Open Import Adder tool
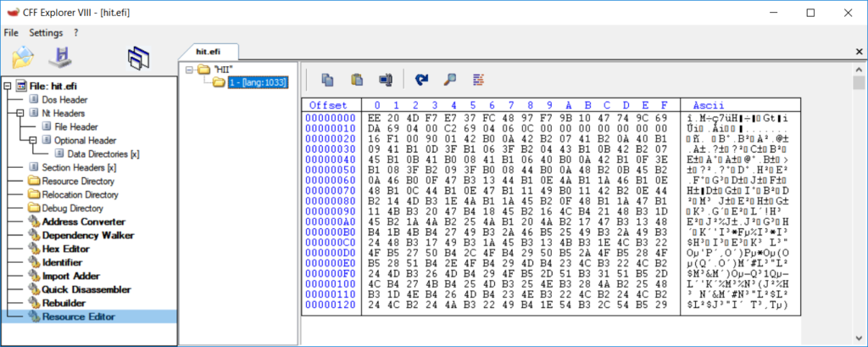868x347 pixels. click(x=70, y=276)
